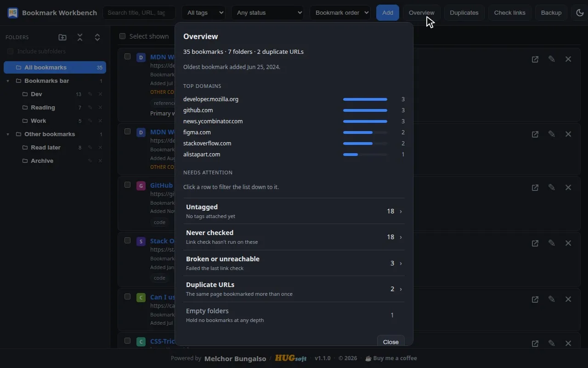Edit the Stack O bookmark with pencil icon
The height and width of the screenshot is (368, 588).
(552, 243)
